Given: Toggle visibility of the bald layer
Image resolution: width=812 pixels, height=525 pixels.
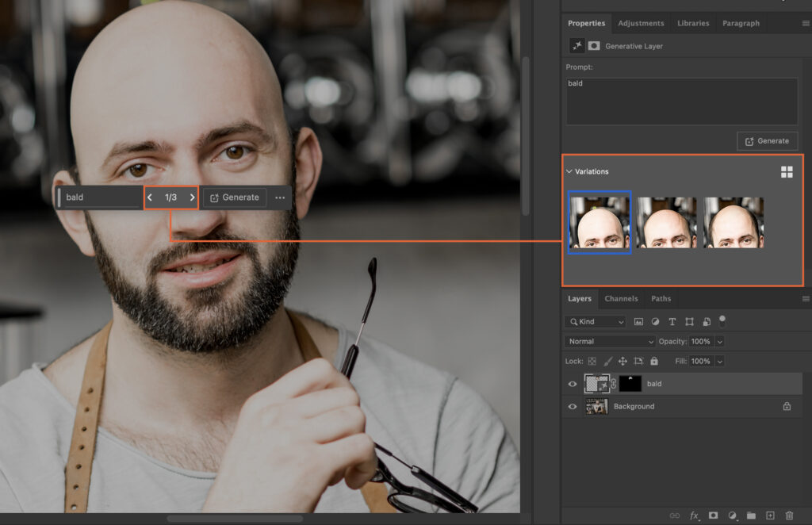Looking at the screenshot, I should point(572,384).
